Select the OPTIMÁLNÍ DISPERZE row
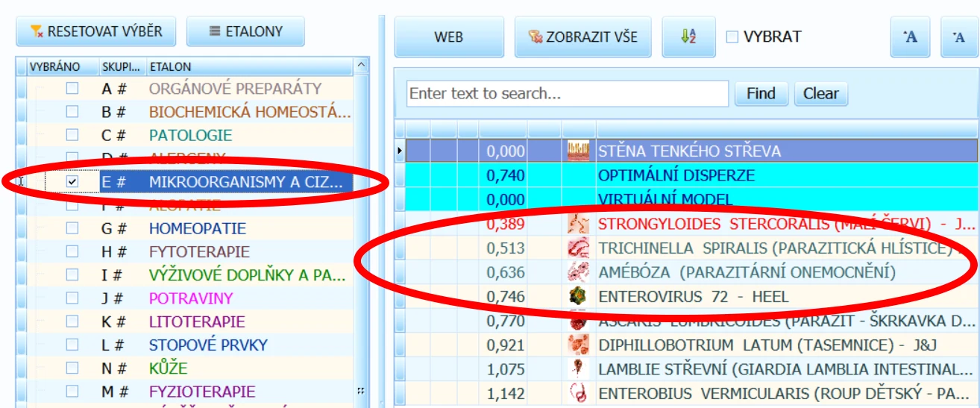The height and width of the screenshot is (408, 980). [x=686, y=175]
